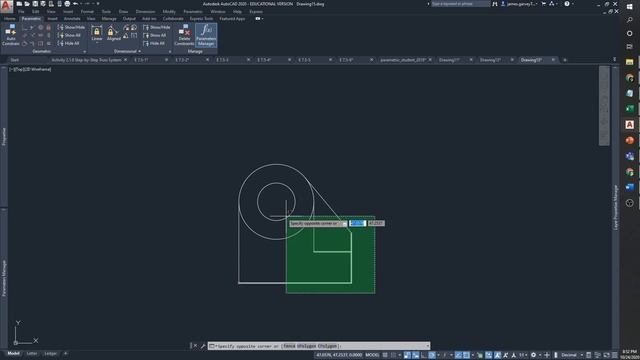Toggle geometric constraints Show/Hide
The height and width of the screenshot is (360, 640).
[71, 27]
